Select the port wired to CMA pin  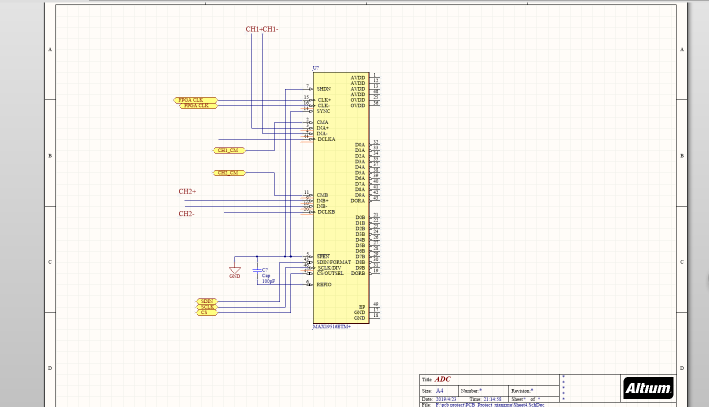click(x=229, y=150)
